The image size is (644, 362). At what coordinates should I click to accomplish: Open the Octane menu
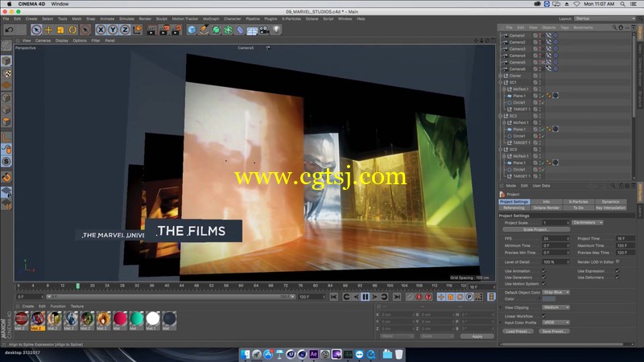click(x=312, y=19)
